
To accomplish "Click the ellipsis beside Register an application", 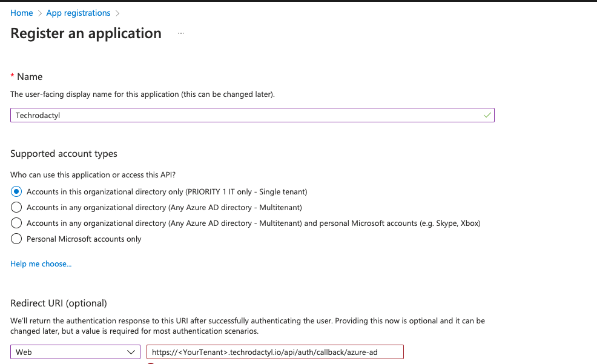I will pos(180,35).
